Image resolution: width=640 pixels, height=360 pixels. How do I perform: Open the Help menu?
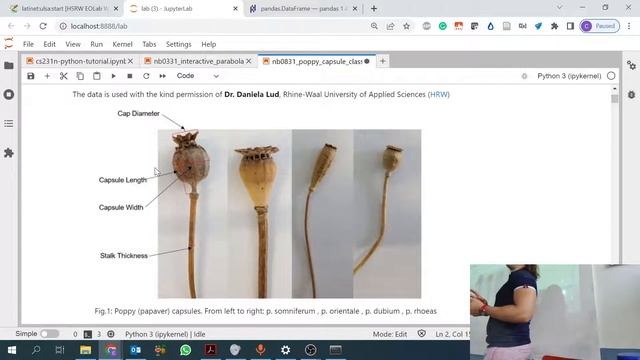click(209, 44)
